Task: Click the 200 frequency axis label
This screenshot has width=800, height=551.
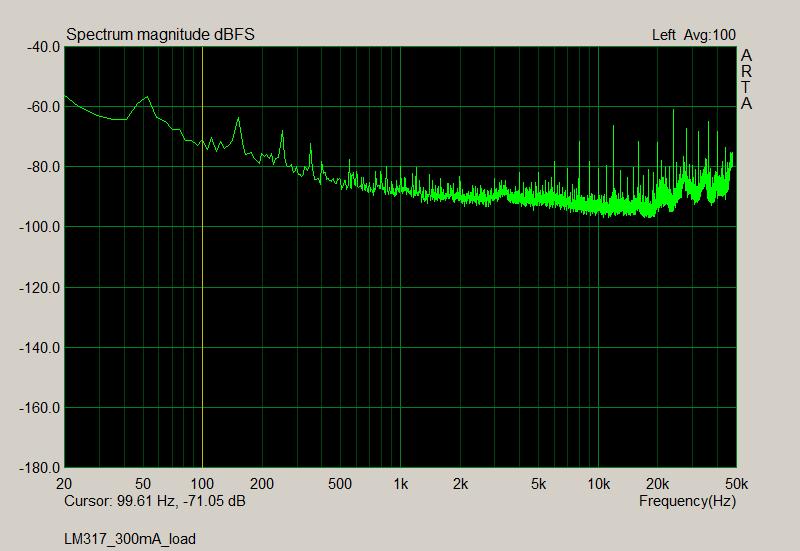Action: point(262,483)
